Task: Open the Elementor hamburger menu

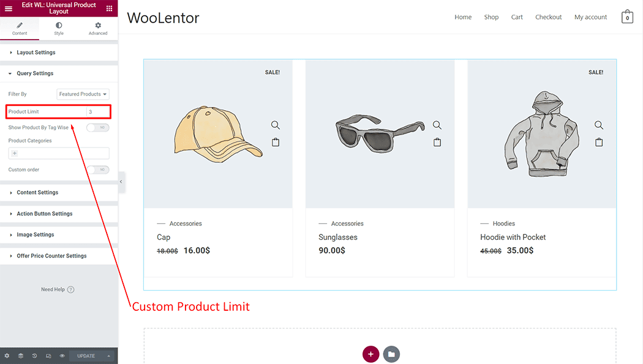Action: click(8, 8)
